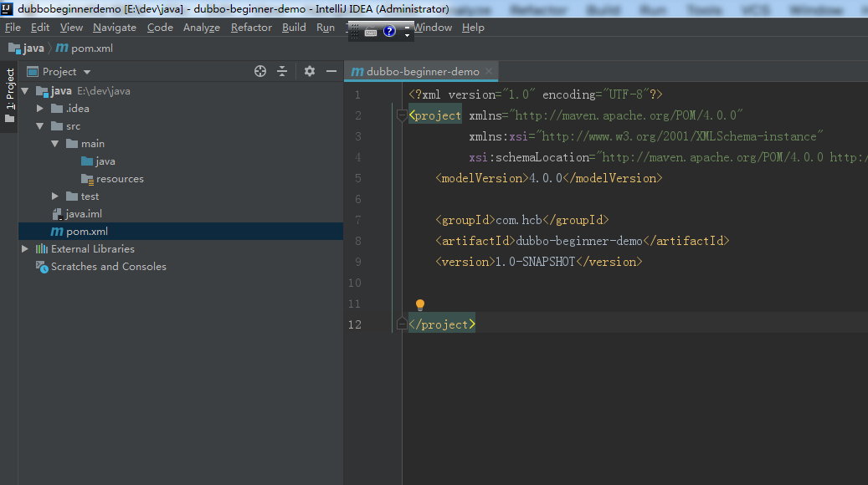Toggle the 1: Project side tool window tab
868x485 pixels.
9,95
